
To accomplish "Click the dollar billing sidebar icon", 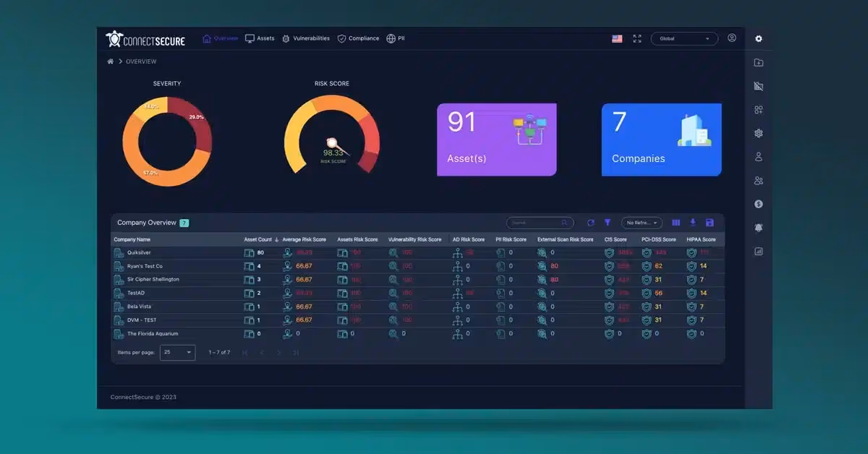I will coord(759,204).
